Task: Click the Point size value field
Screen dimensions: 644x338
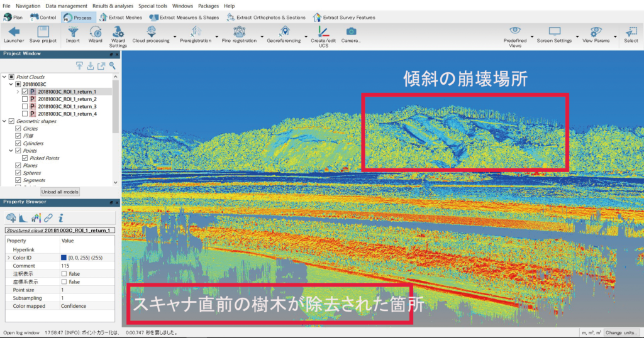Action: (x=87, y=290)
